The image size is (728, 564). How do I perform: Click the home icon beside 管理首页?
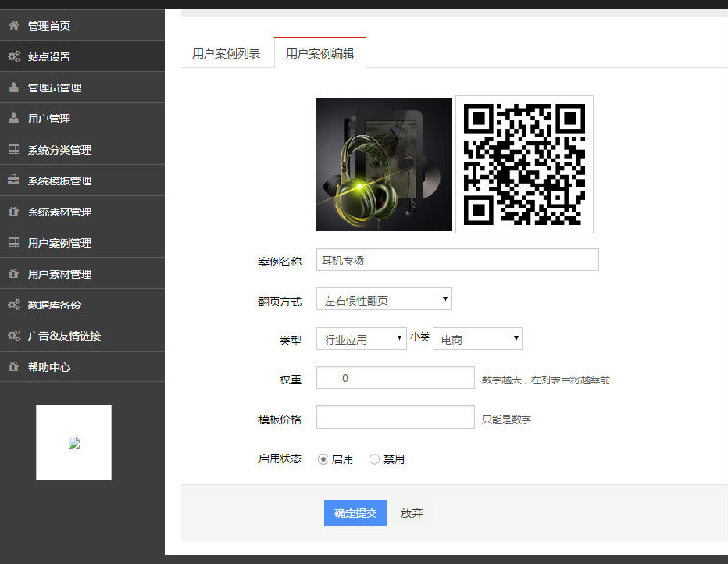point(13,25)
